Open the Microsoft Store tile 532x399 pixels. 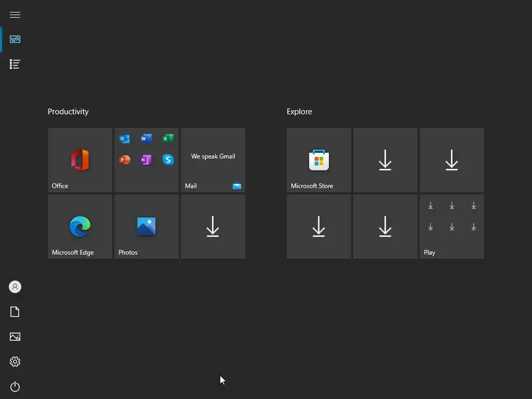pos(319,160)
